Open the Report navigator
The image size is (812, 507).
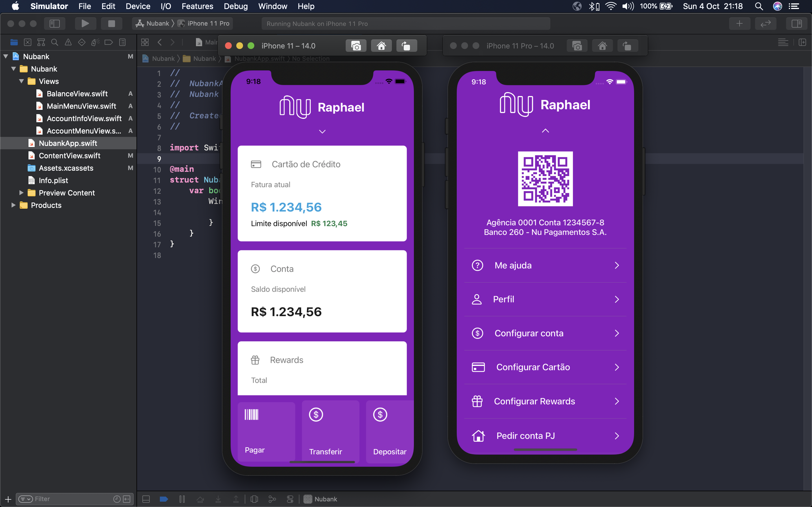123,42
